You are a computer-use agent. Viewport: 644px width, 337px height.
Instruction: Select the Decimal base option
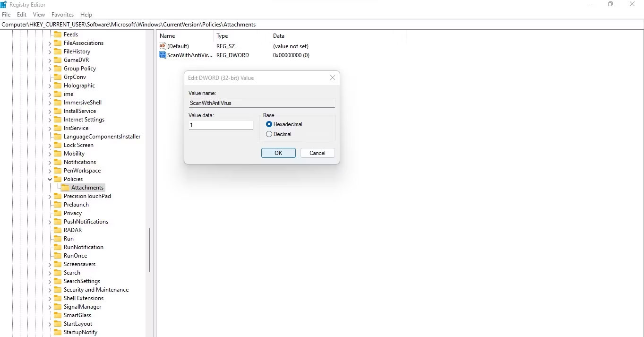[269, 134]
